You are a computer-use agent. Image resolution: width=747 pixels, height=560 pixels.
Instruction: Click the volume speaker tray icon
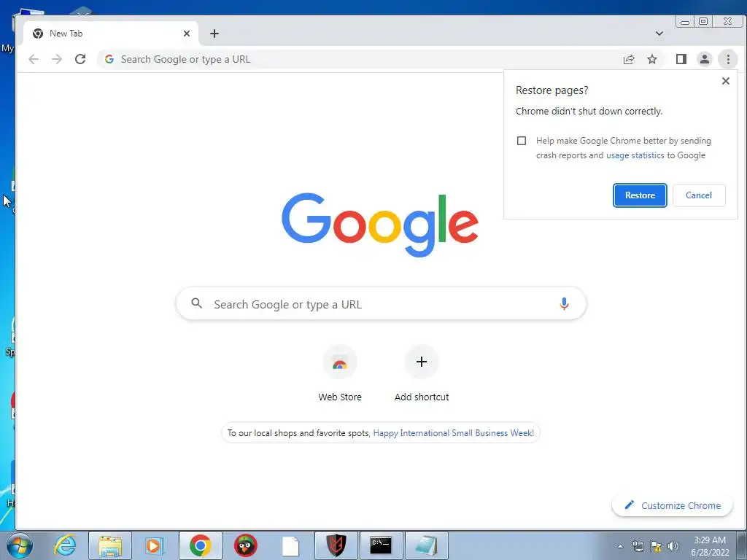point(673,546)
